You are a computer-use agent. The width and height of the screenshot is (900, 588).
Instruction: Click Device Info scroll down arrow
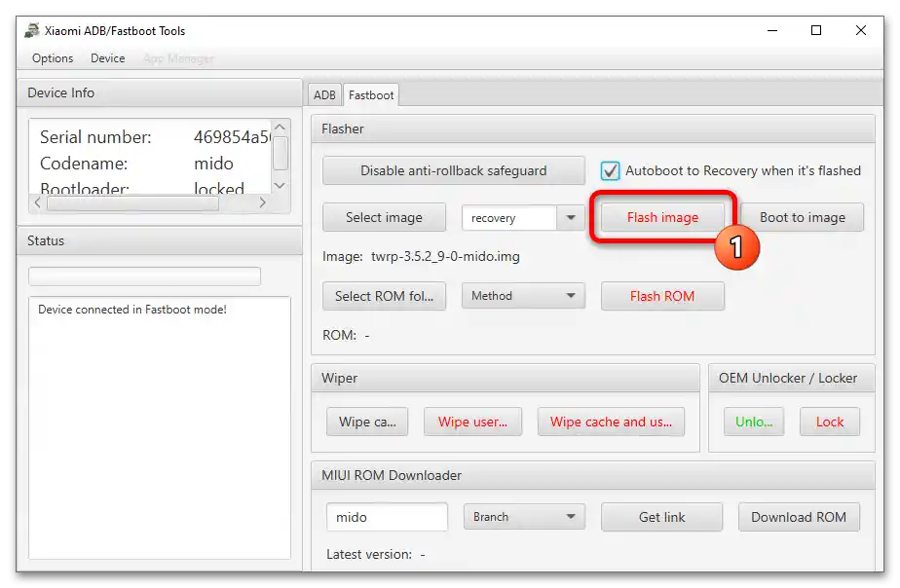tap(281, 185)
